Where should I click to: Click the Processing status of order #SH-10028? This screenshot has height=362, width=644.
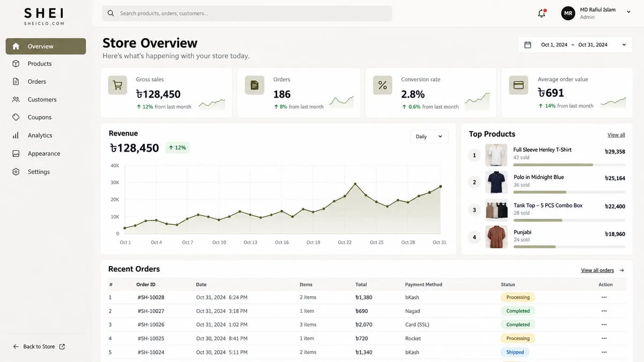click(x=518, y=297)
